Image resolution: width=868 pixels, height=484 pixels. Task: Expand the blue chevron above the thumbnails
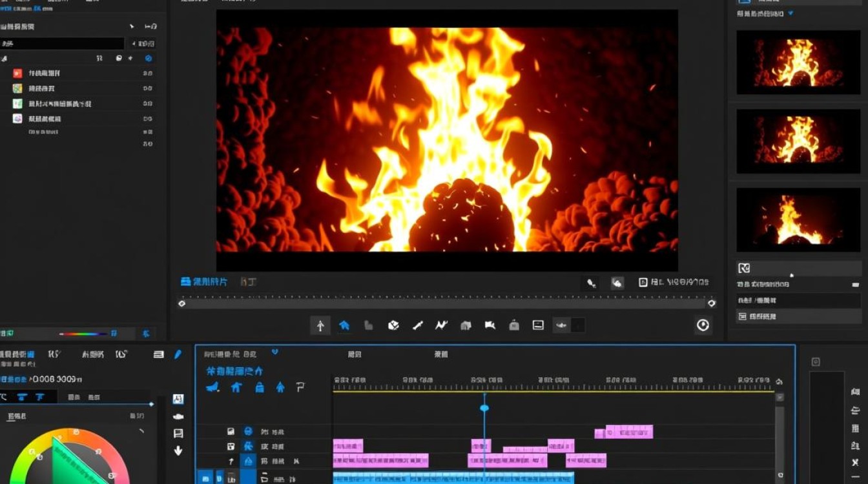[x=790, y=14]
